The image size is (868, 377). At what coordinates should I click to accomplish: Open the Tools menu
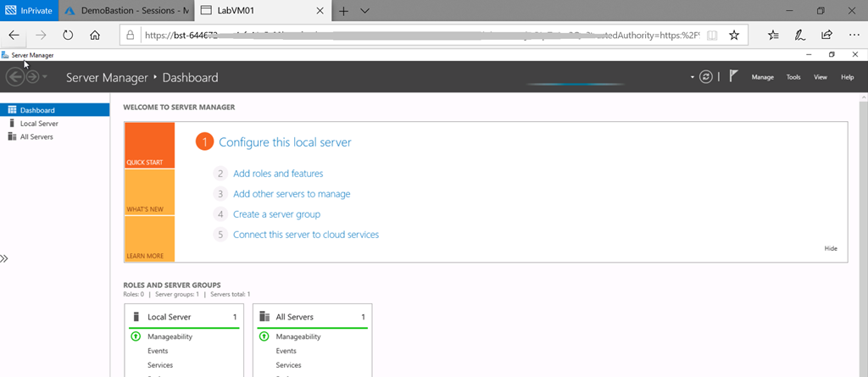(x=793, y=77)
